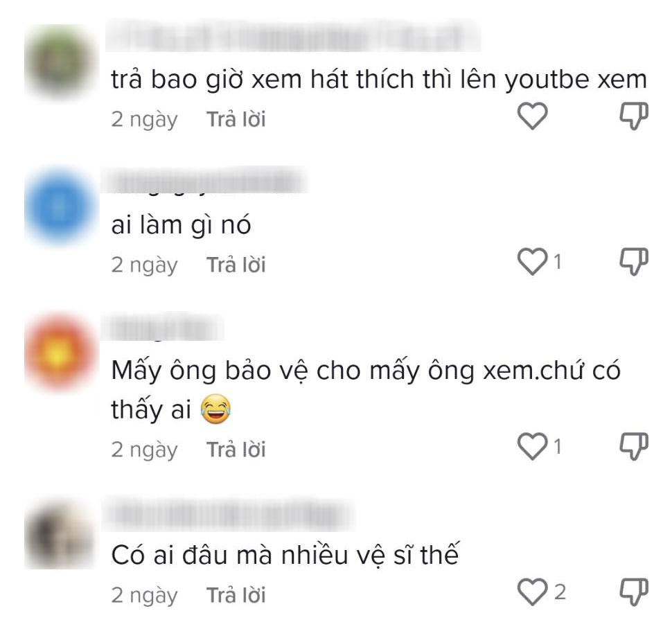Open the dark blurred bottom avatar profile

click(x=59, y=535)
